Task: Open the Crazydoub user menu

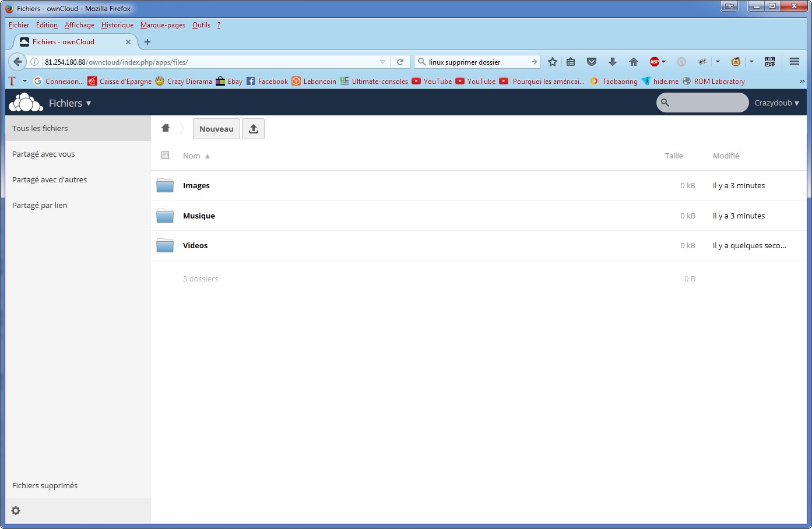Action: 776,103
